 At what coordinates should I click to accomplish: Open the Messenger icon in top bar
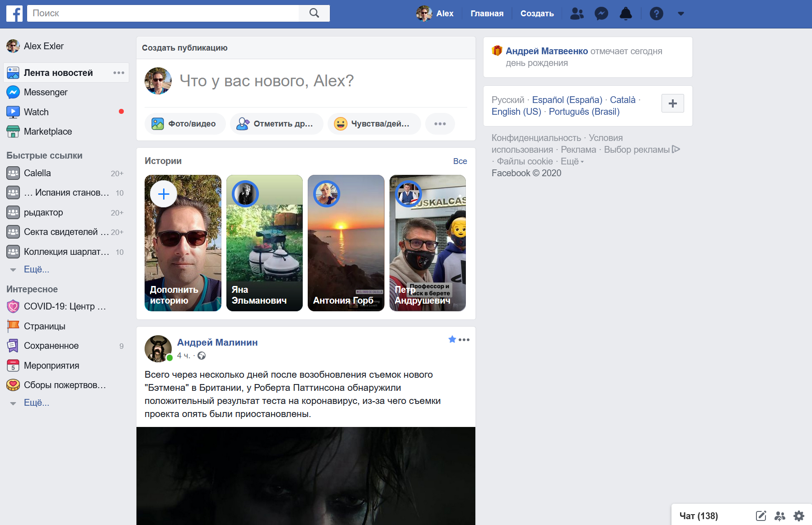tap(601, 14)
